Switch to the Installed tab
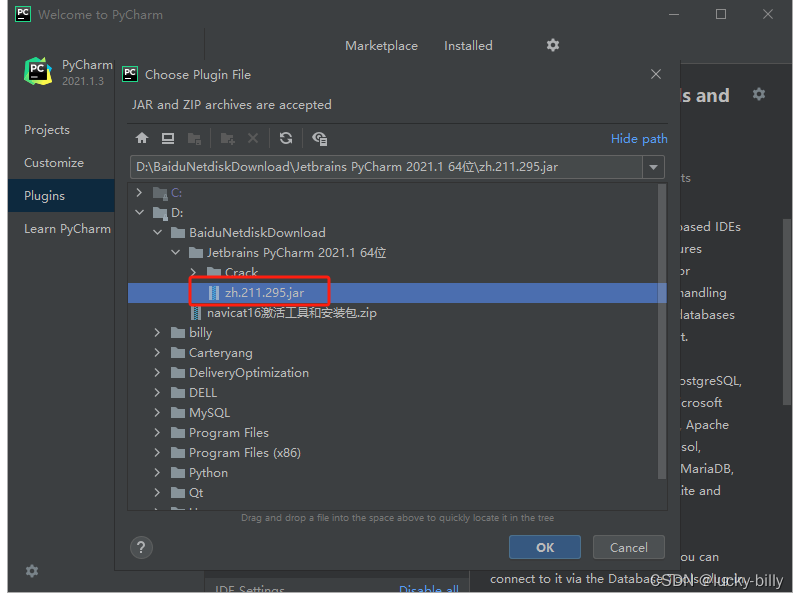Screen dimensions: 800x600 pos(468,46)
